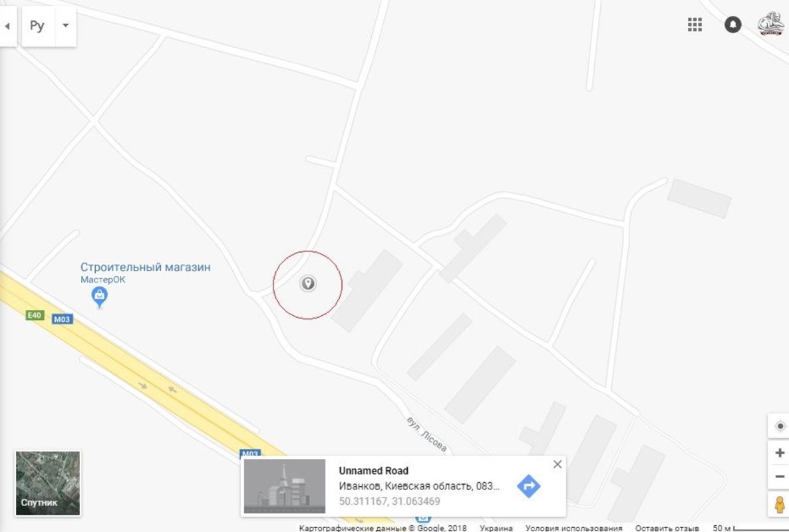Click the МастерОК store shopping pin
This screenshot has width=789, height=532.
(99, 297)
